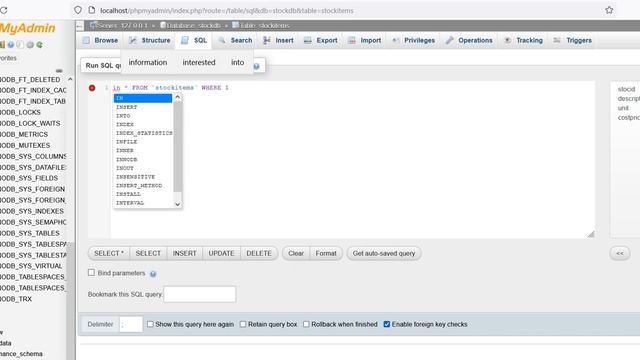The image size is (640, 360).
Task: Click Get auto-saved query button
Action: [x=384, y=253]
